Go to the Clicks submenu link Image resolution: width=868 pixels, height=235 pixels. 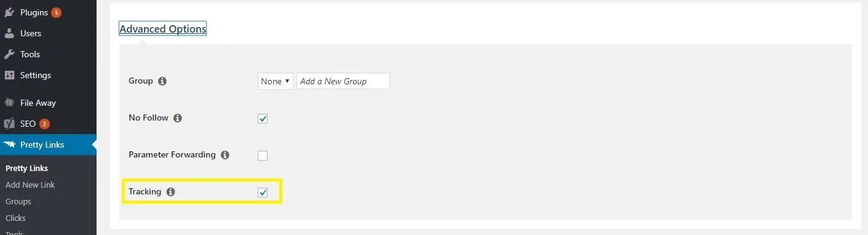click(15, 218)
